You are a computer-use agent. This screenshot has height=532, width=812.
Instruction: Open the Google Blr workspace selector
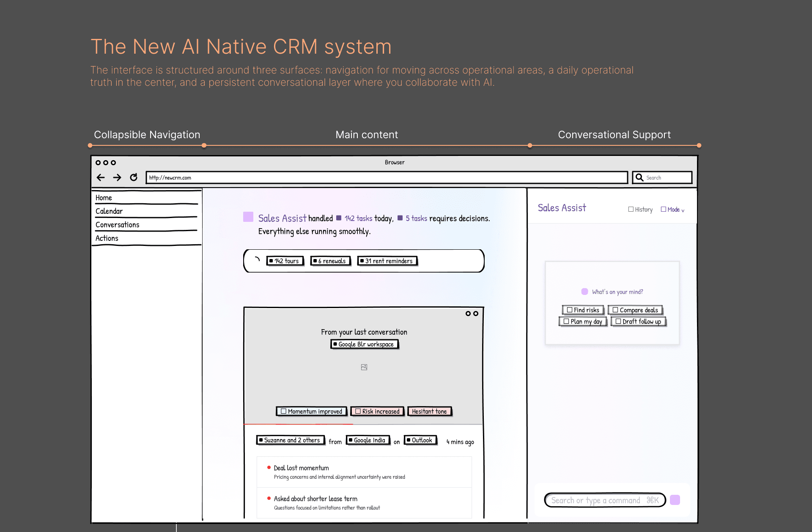pos(365,344)
